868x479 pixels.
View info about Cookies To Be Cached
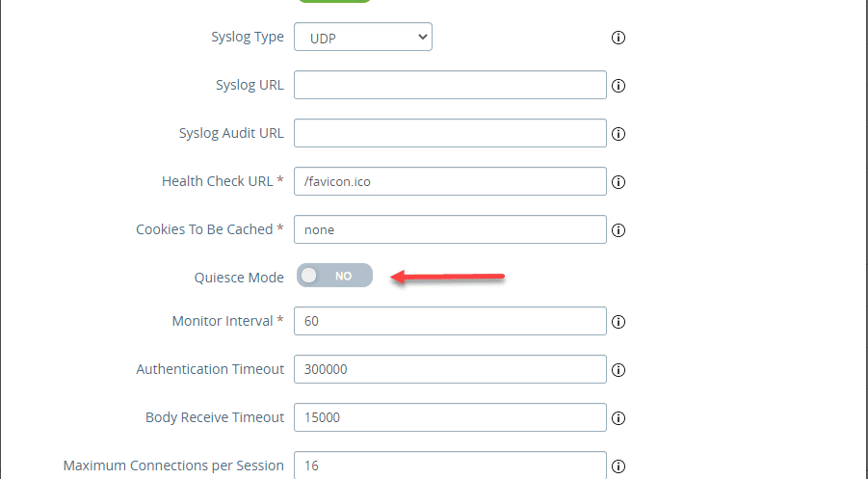click(618, 230)
